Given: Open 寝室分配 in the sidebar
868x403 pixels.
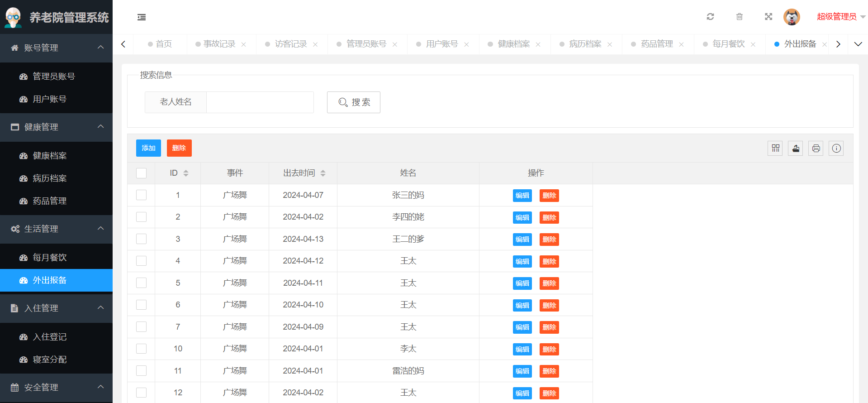Looking at the screenshot, I should click(x=56, y=359).
